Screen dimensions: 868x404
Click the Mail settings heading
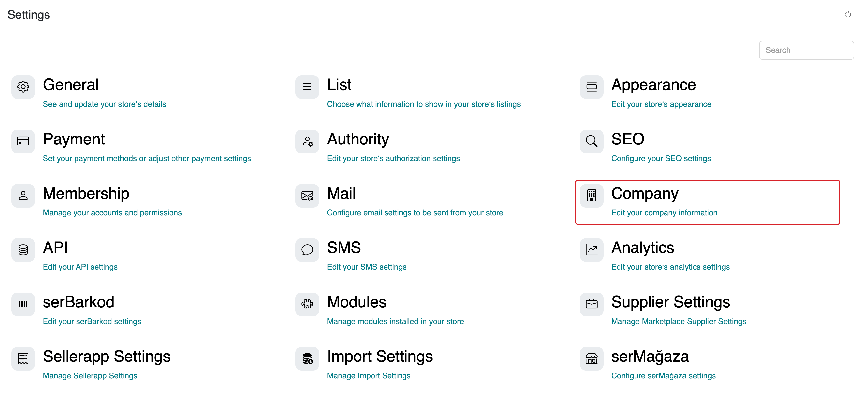(x=341, y=193)
